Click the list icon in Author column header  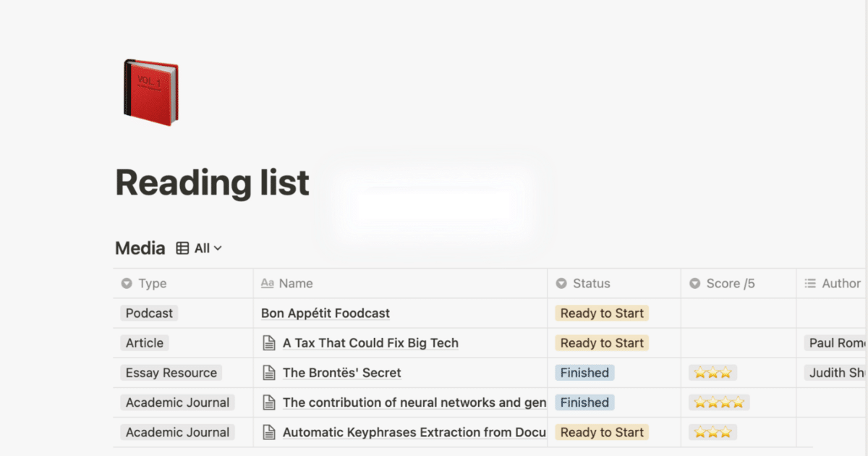pos(810,284)
